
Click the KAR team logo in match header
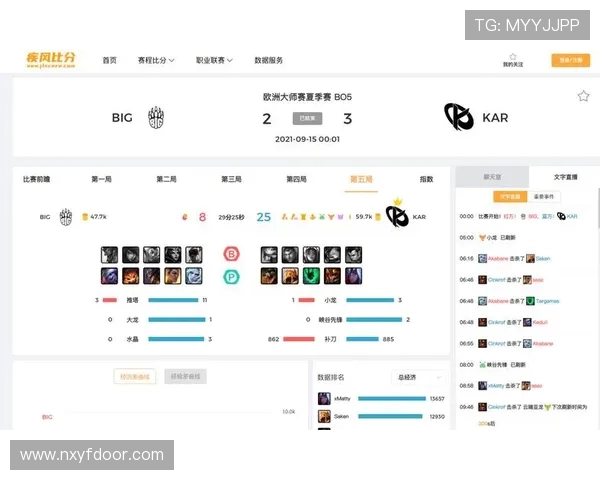coord(459,117)
